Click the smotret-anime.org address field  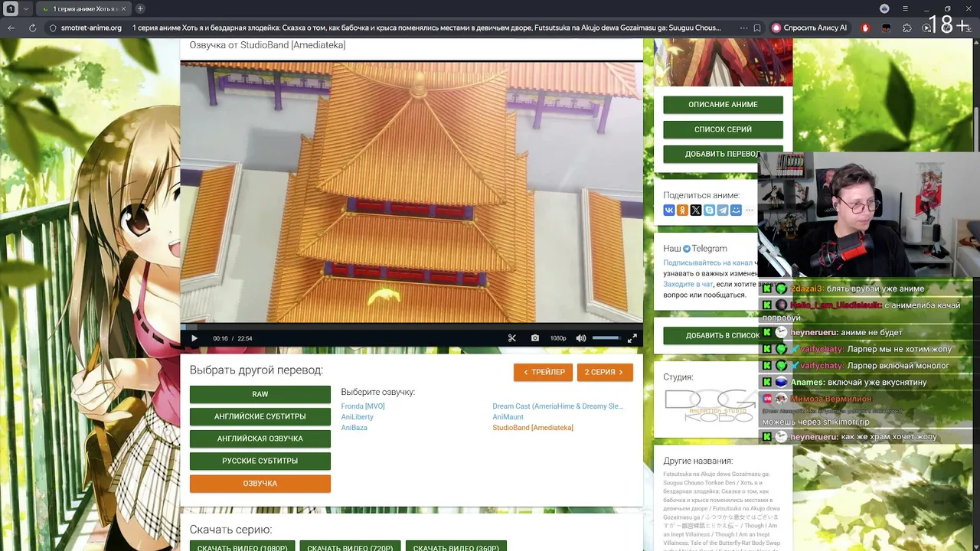[x=91, y=28]
